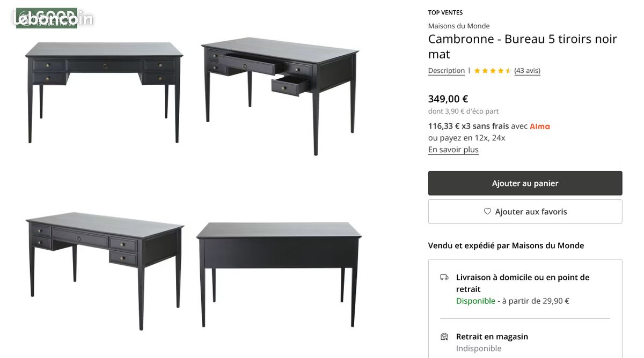
Task: Click the yellow star rating
Action: coord(492,71)
